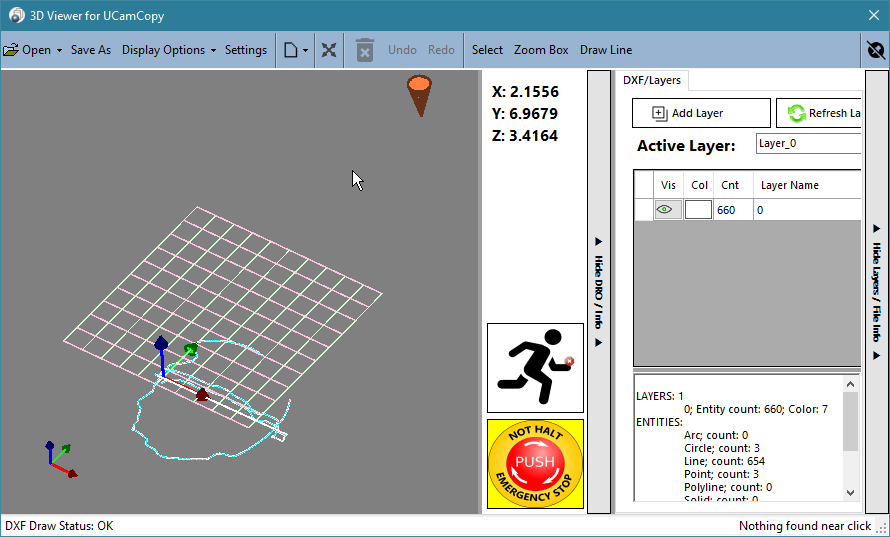This screenshot has height=537, width=890.
Task: Click the orientation axes indicator in corner
Action: (x=59, y=460)
